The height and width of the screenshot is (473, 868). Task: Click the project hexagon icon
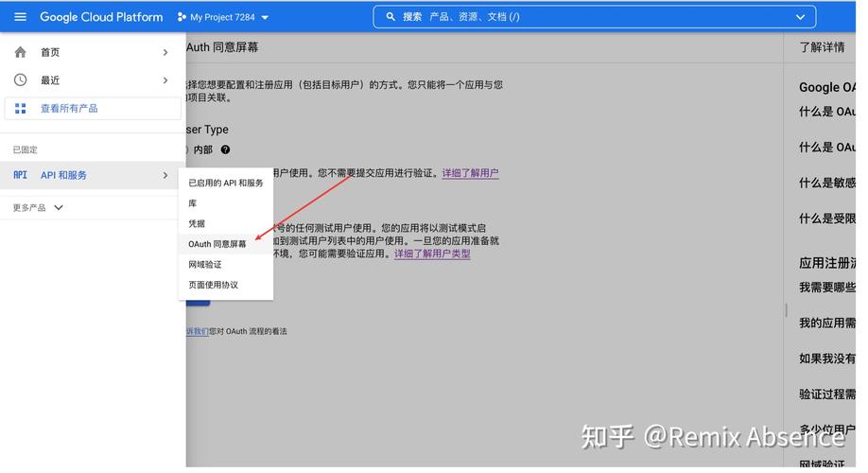(x=182, y=17)
